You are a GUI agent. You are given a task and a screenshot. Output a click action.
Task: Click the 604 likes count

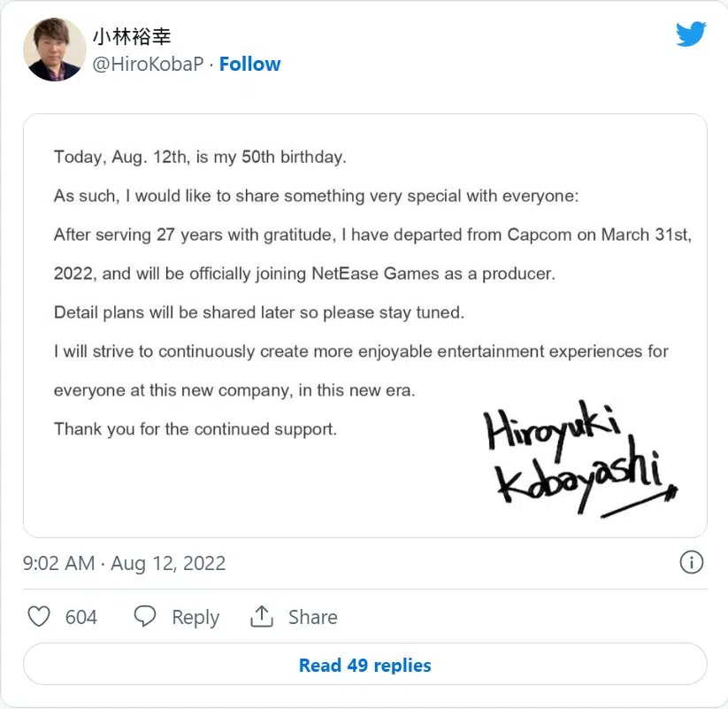tap(81, 617)
